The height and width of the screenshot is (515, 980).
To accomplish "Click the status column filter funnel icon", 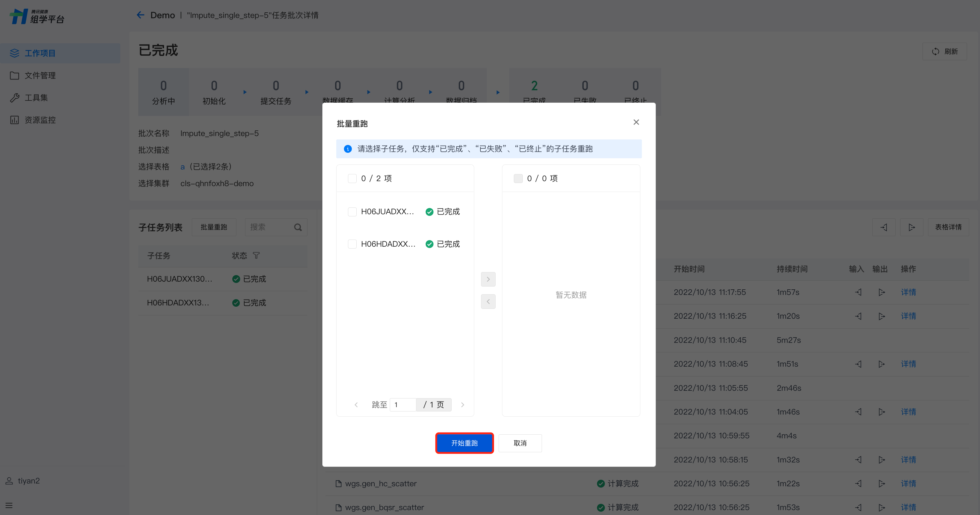I will click(256, 255).
